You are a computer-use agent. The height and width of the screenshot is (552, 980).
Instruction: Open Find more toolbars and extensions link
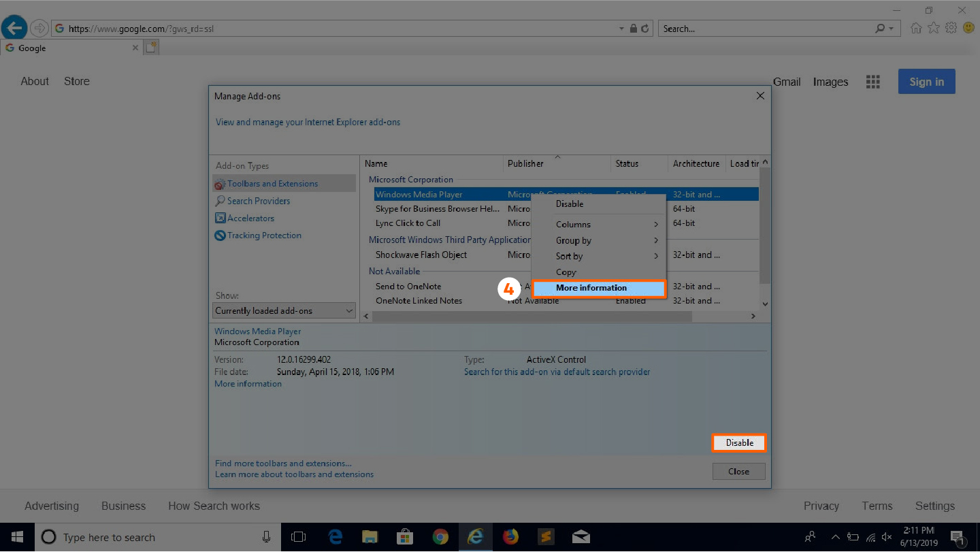tap(283, 464)
